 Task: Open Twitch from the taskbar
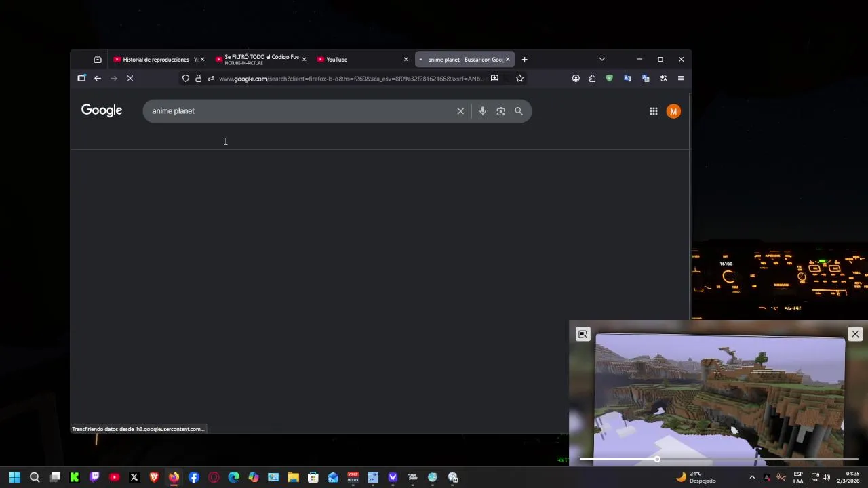(94, 477)
